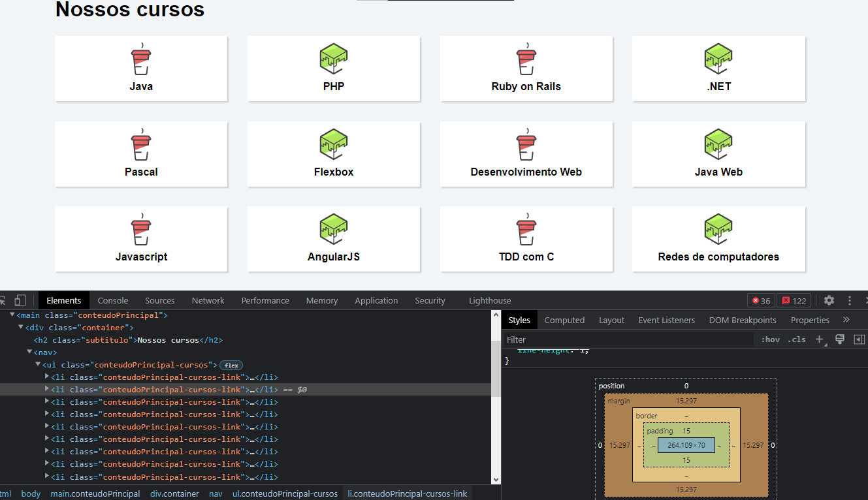This screenshot has width=868, height=500.
Task: Add a new style rule with plus icon
Action: coord(820,339)
